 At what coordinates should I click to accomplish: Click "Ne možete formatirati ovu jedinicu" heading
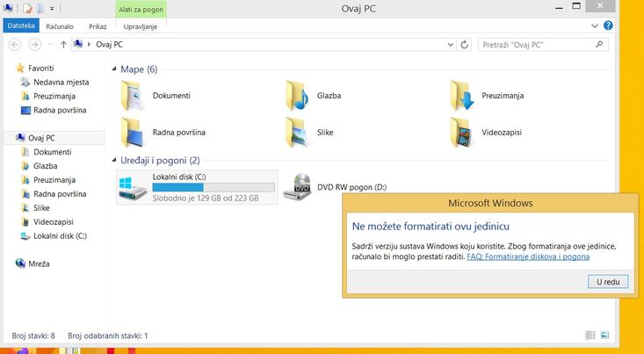431,227
